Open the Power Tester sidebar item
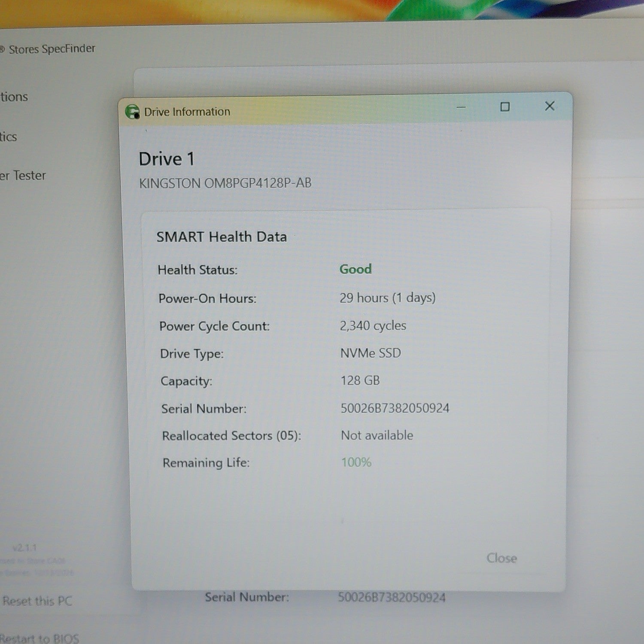644x644 pixels. pyautogui.click(x=23, y=176)
